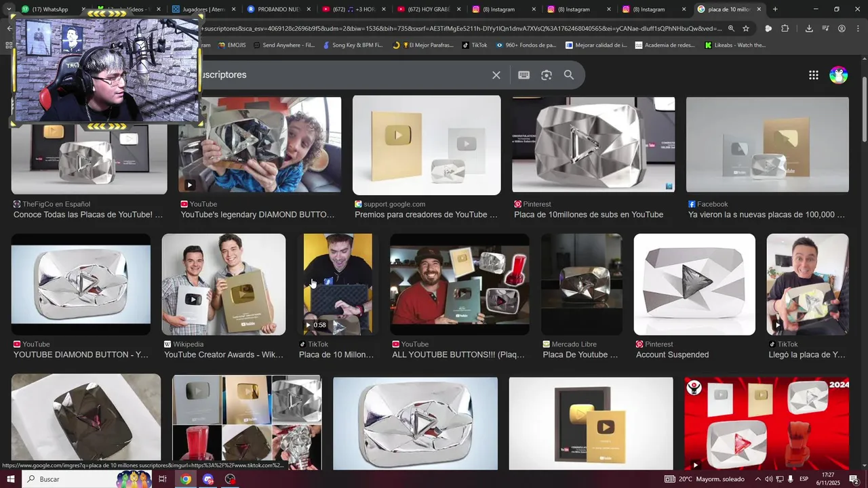This screenshot has height=488, width=868.
Task: Open the recording app icon in taskbar
Action: [x=231, y=479]
